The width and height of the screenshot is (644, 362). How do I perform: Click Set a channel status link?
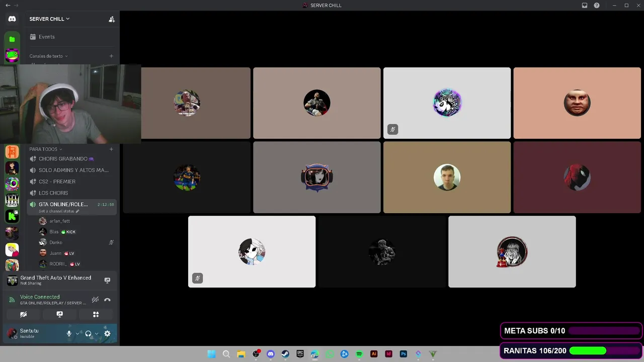(58, 211)
